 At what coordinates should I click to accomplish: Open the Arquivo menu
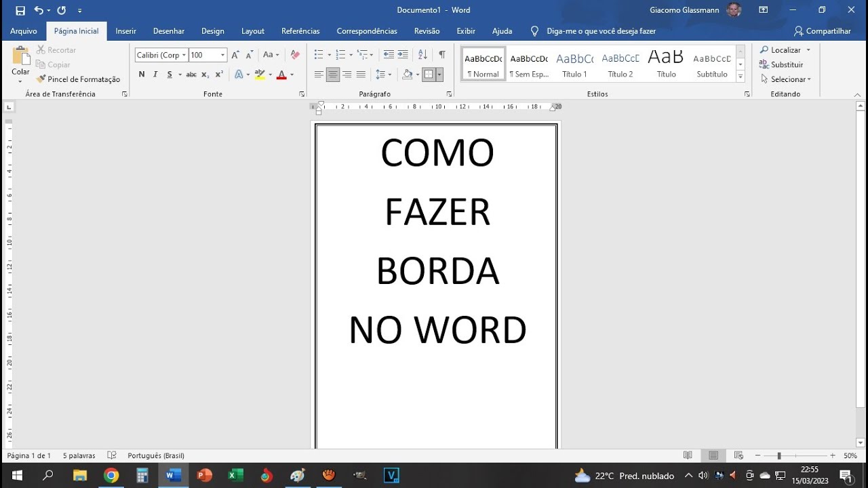(24, 31)
